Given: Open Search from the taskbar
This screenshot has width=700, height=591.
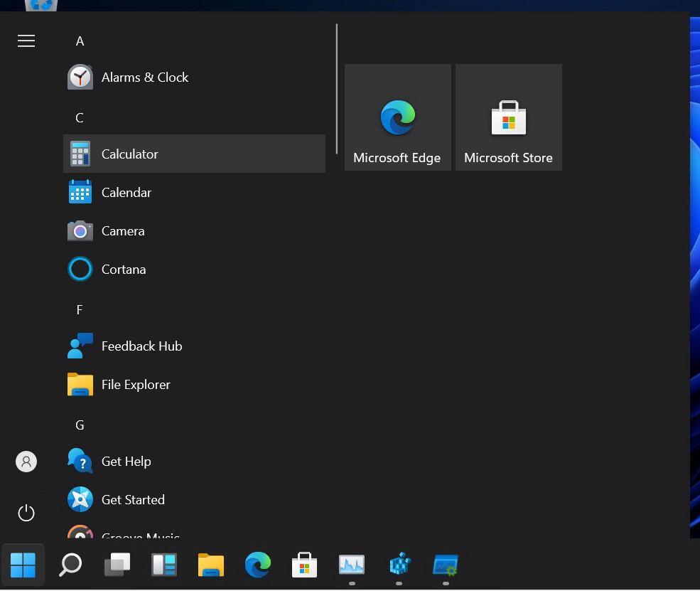Looking at the screenshot, I should [x=70, y=565].
